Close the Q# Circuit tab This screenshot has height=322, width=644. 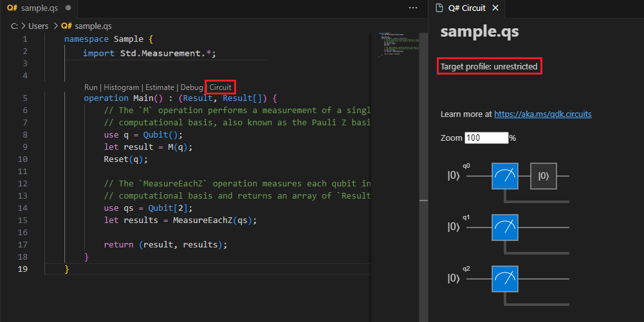click(x=495, y=8)
